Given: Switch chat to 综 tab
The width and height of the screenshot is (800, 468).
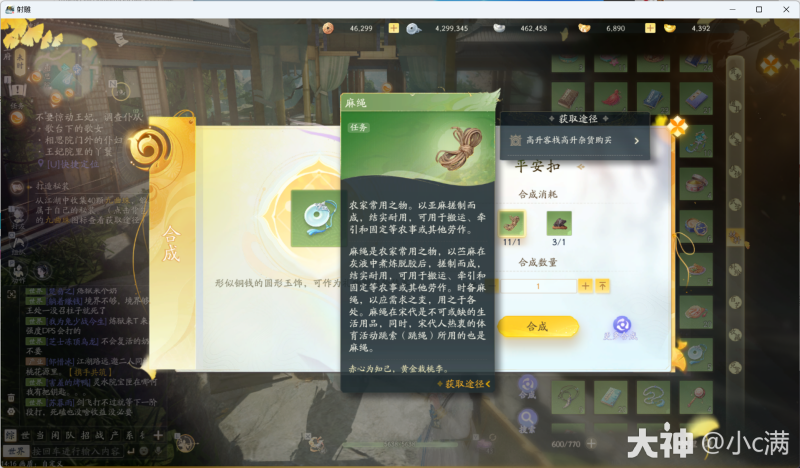Looking at the screenshot, I should coord(10,435).
